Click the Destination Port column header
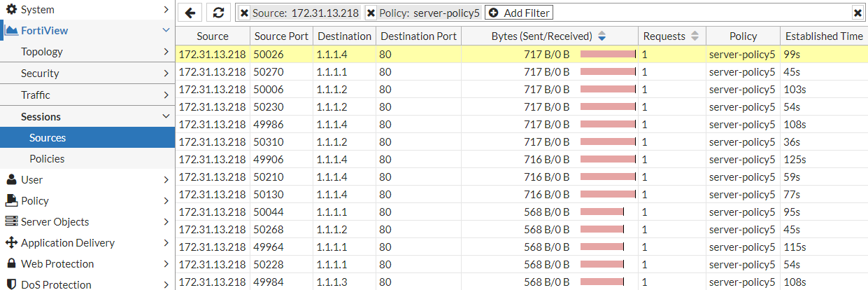The height and width of the screenshot is (290, 868). (418, 36)
